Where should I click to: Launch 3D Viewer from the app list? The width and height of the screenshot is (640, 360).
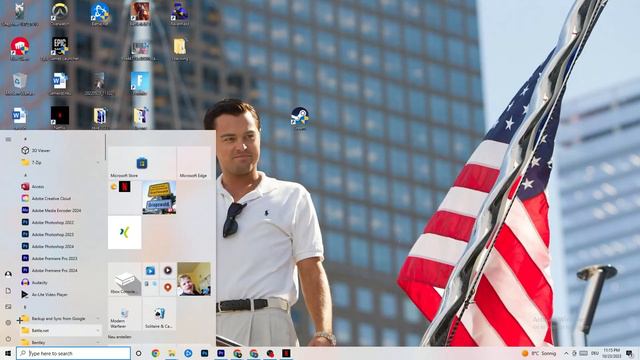[60, 150]
